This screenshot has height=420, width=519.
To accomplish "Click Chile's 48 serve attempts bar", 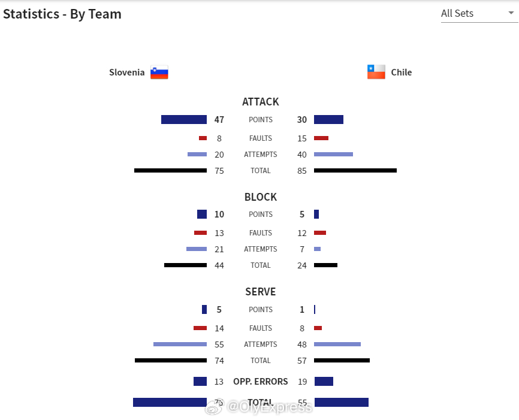I will (x=337, y=344).
